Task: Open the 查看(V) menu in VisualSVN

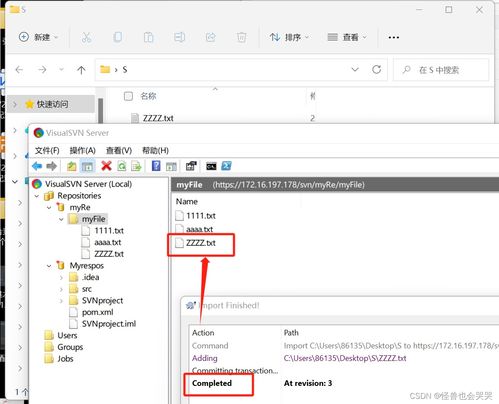Action: pos(119,150)
